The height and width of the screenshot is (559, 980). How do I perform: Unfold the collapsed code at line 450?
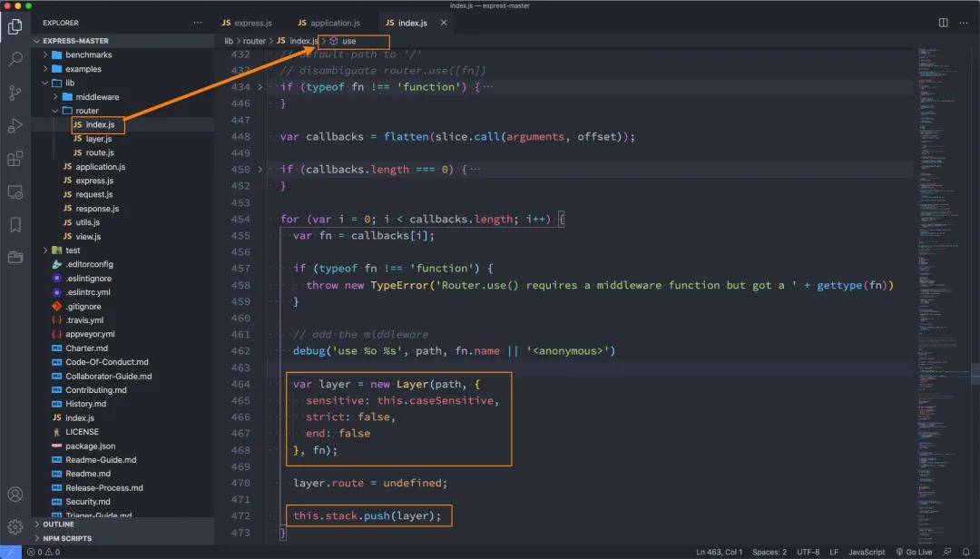(x=260, y=170)
